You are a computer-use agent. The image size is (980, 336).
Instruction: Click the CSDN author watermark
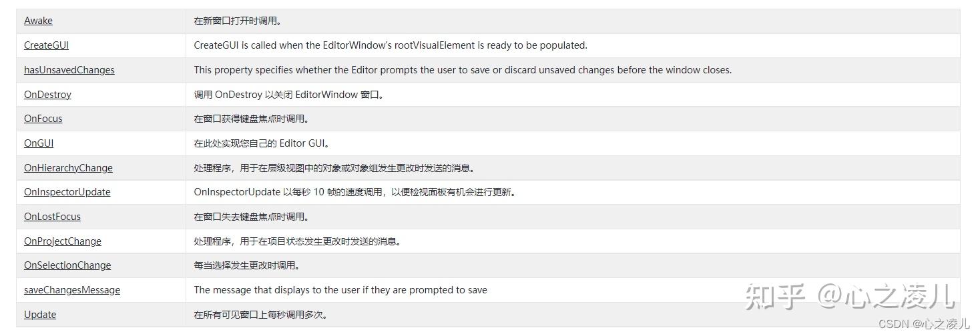click(924, 324)
